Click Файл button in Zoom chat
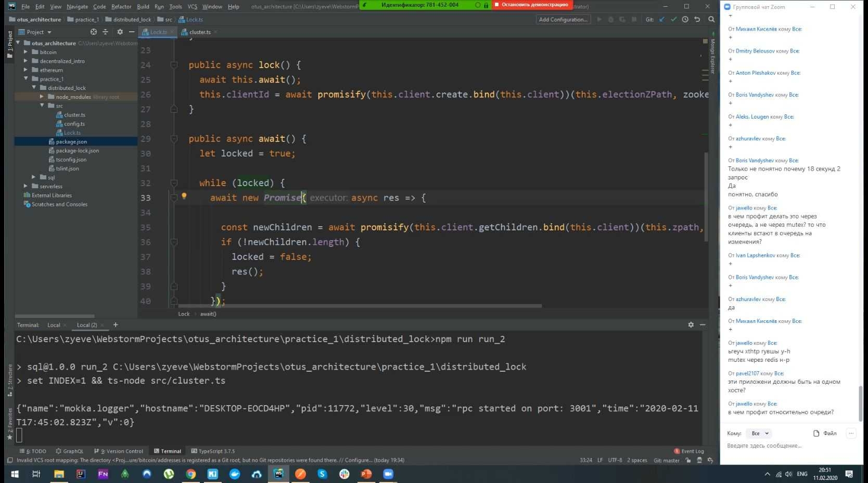This screenshot has width=868, height=483. point(825,433)
